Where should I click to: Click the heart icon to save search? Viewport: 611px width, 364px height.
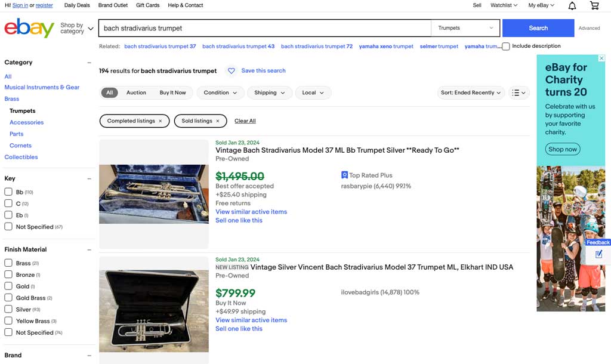coord(232,71)
